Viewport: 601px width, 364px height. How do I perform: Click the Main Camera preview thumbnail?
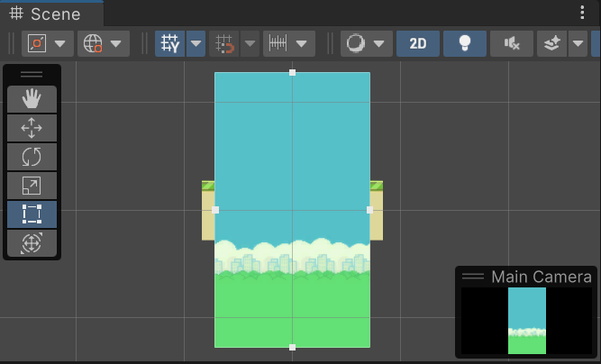coord(526,321)
